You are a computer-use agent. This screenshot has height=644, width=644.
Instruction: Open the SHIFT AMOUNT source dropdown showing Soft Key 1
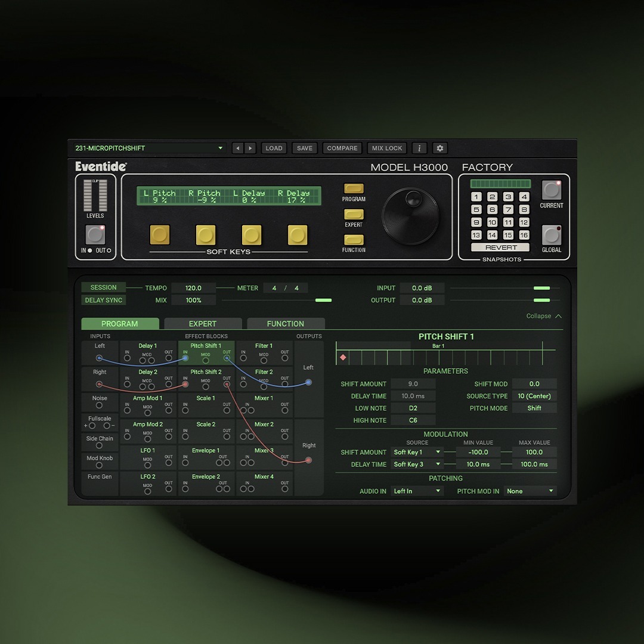[x=417, y=452]
